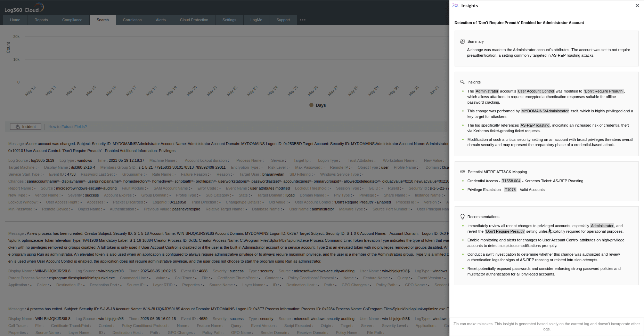
Task: Click the Object Type value user
Action: 385,167
